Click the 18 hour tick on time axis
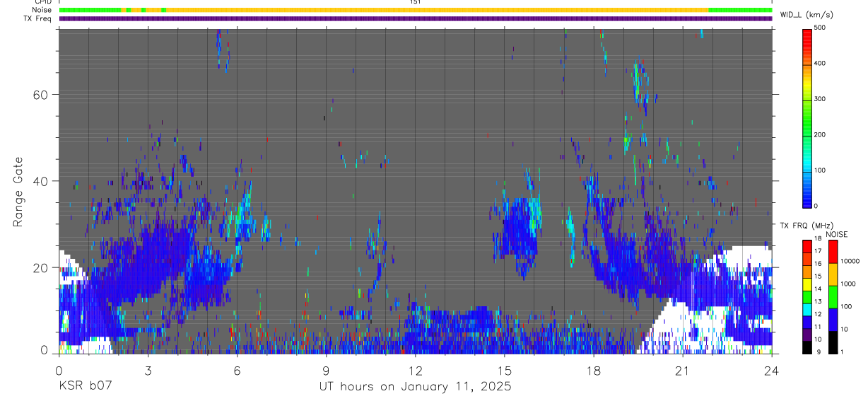Screen dimensions: 868x401 pos(594,371)
